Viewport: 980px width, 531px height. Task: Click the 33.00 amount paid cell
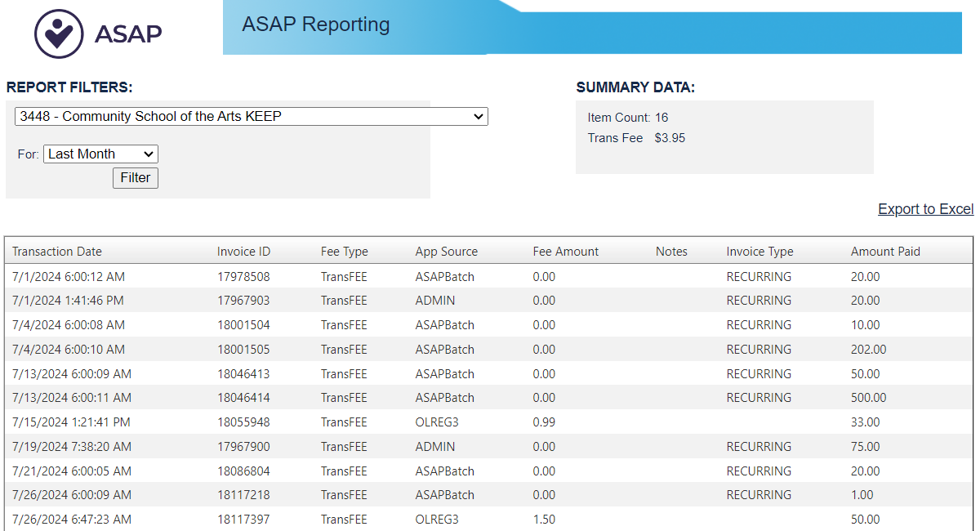pos(866,422)
